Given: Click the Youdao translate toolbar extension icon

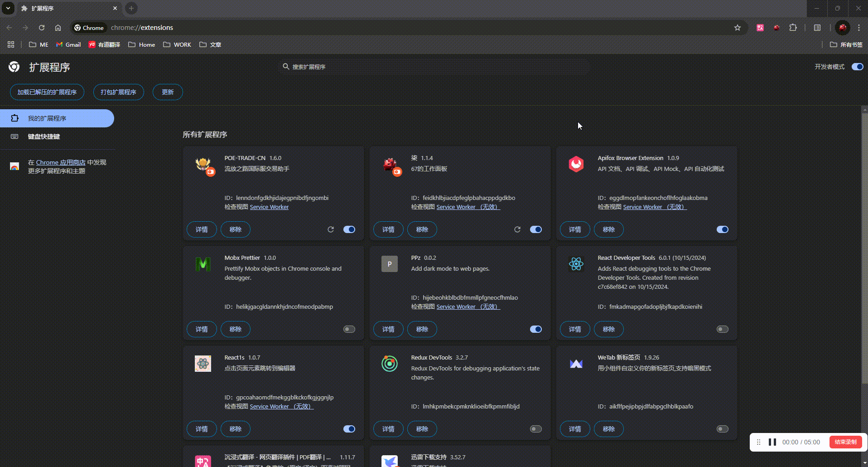Looking at the screenshot, I should (x=760, y=28).
